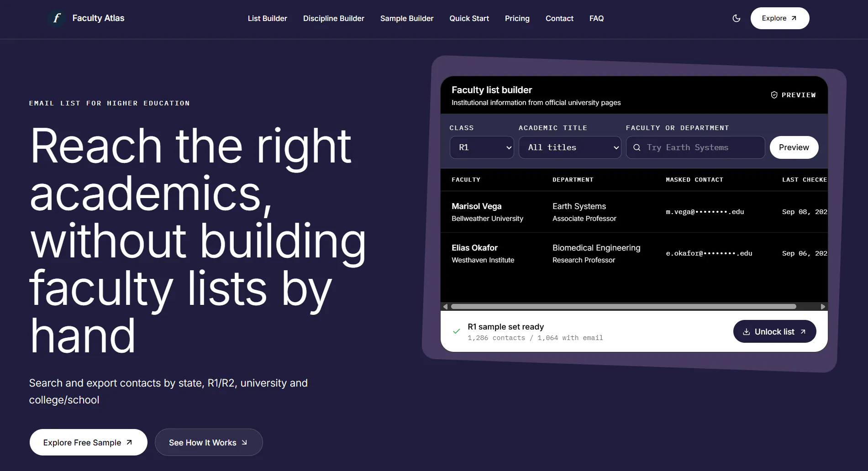Expand the Academic Title dropdown 'All titles'
Viewport: 868px width, 471px height.
pos(570,147)
